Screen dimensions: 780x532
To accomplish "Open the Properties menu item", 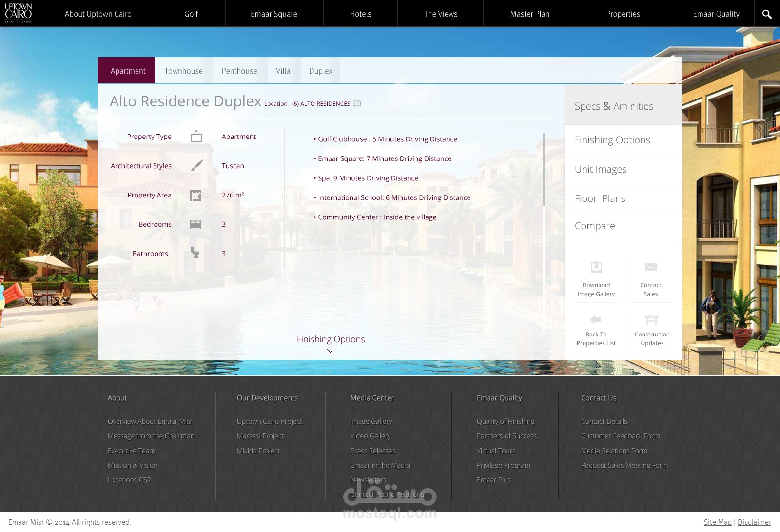I will [623, 14].
